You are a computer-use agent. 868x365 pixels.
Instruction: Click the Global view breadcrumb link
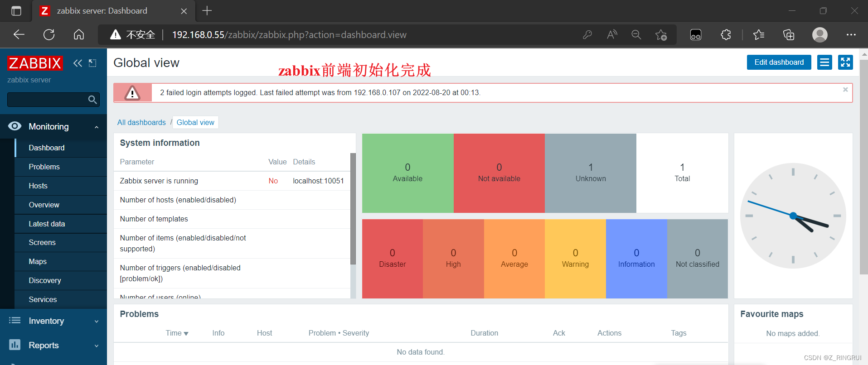coord(195,122)
